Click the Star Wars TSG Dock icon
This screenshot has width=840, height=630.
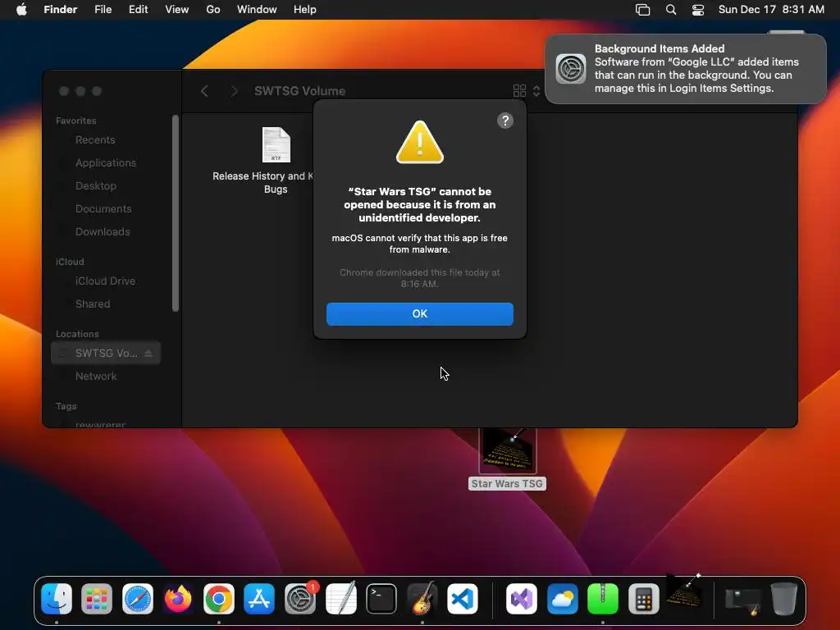coord(684,591)
